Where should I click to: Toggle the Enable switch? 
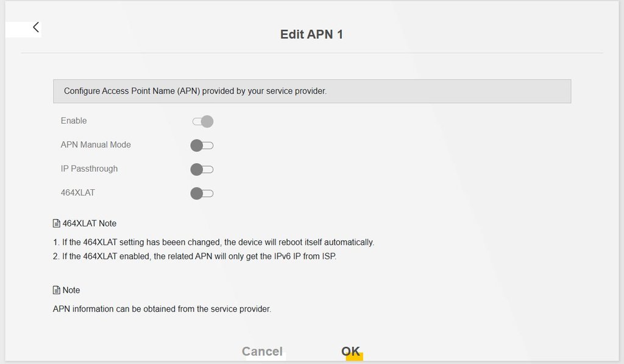pos(203,121)
